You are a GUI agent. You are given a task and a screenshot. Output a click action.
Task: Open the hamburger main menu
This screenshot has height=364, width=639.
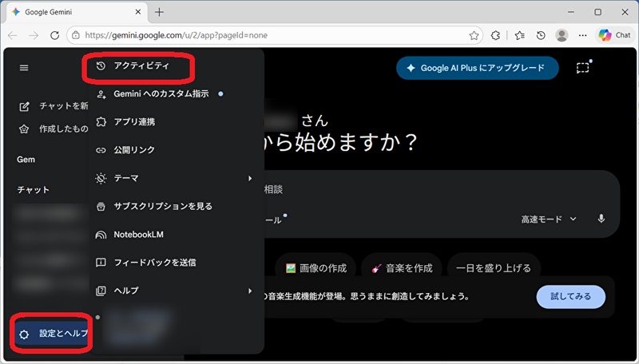point(24,68)
